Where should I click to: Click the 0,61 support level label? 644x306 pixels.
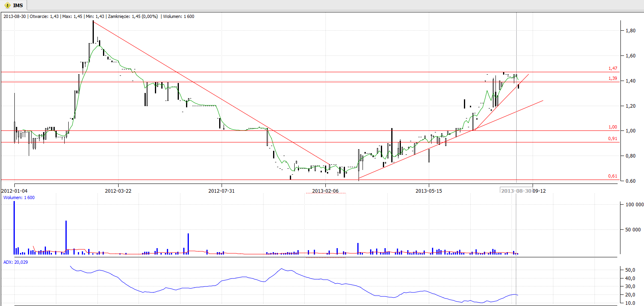tap(612, 176)
